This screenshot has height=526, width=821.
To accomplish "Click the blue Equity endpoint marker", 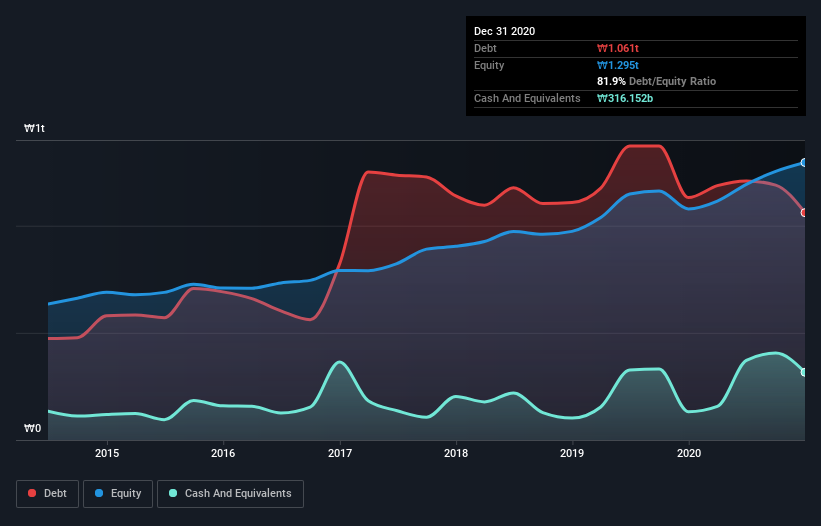I will 804,163.
